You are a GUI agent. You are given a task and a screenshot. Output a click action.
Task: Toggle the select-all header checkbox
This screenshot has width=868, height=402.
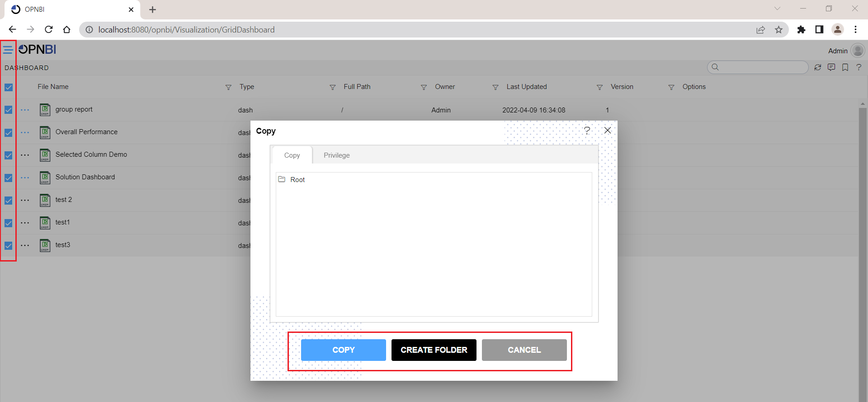(x=9, y=87)
